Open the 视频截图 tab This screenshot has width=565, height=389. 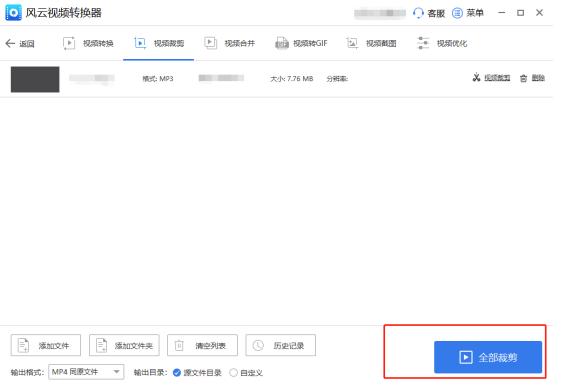[371, 43]
